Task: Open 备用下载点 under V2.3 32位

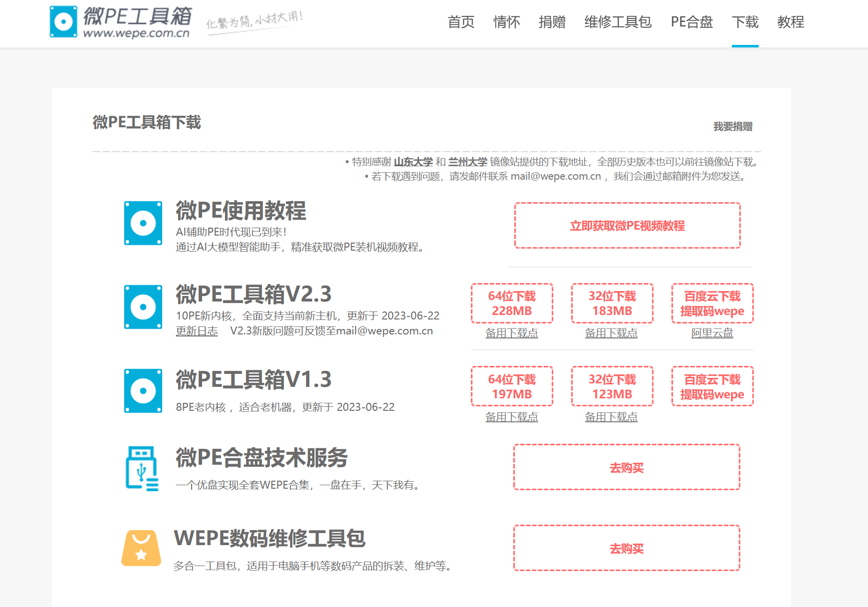Action: click(611, 333)
